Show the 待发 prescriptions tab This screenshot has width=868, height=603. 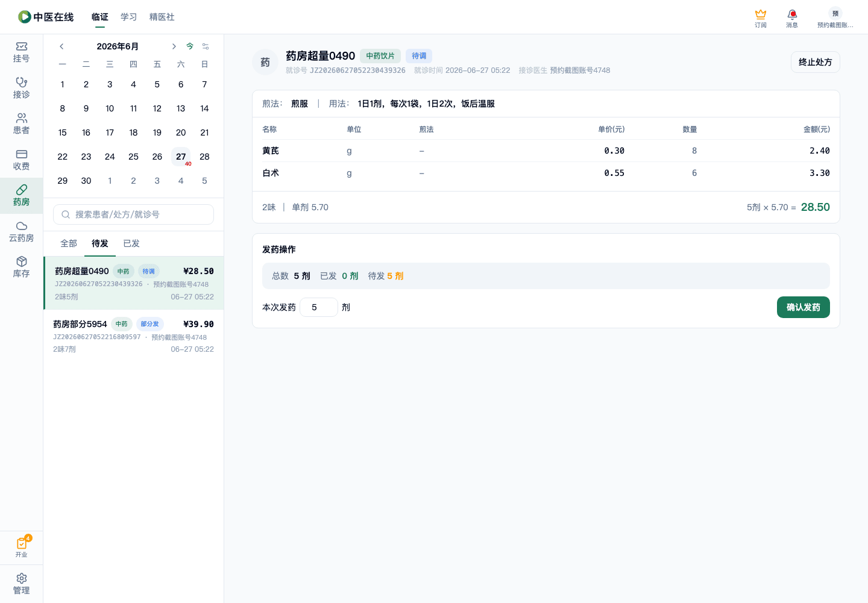[x=100, y=243]
